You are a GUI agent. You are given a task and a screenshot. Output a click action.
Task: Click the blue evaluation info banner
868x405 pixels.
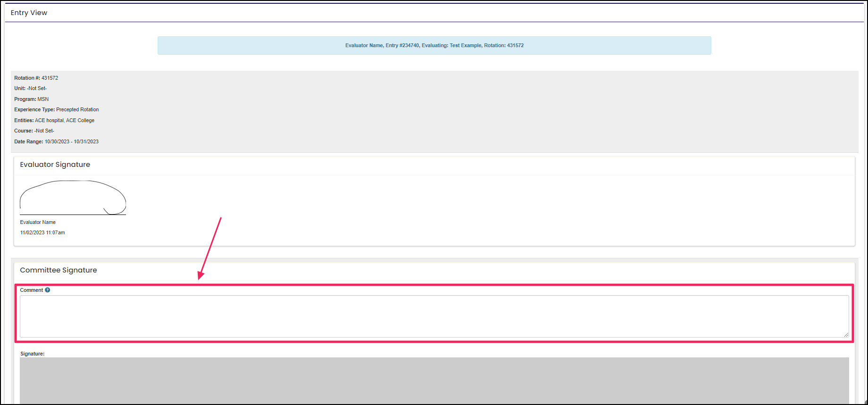(434, 46)
